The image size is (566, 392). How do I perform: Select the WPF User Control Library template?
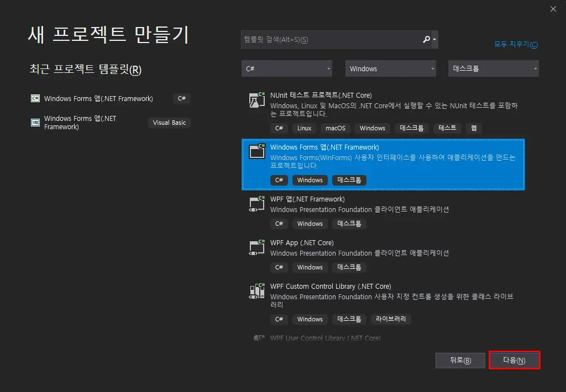(325, 338)
